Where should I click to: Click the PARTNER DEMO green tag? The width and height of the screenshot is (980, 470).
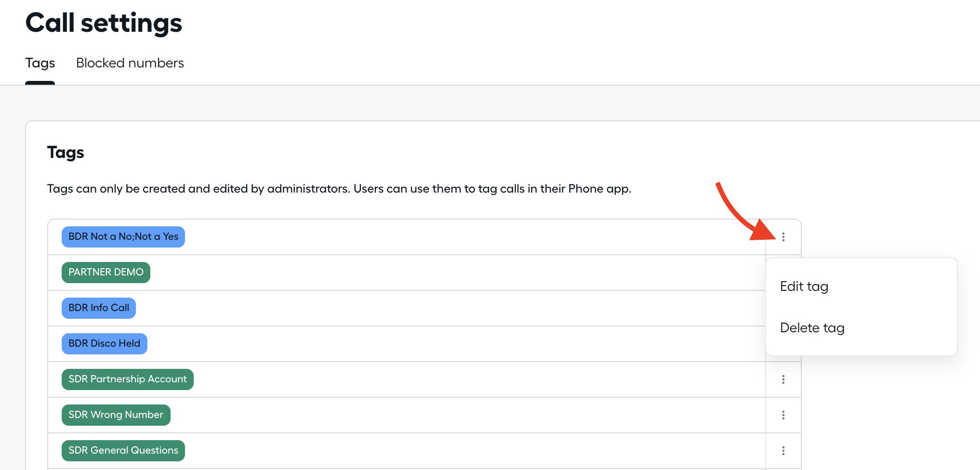106,273
